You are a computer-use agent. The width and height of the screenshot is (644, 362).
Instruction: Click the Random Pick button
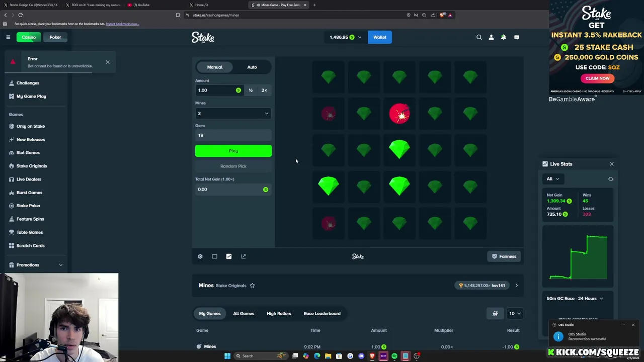pos(233,166)
